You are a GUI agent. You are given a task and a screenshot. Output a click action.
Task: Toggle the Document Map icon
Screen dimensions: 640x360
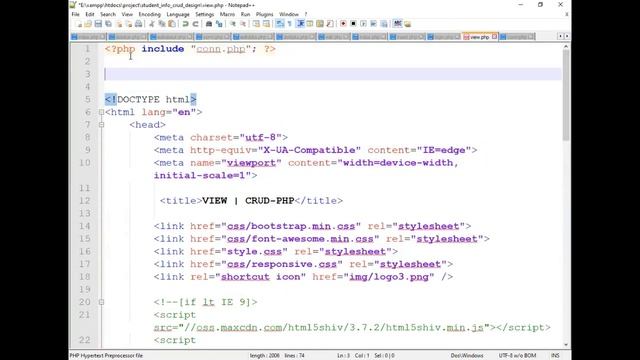point(320,24)
